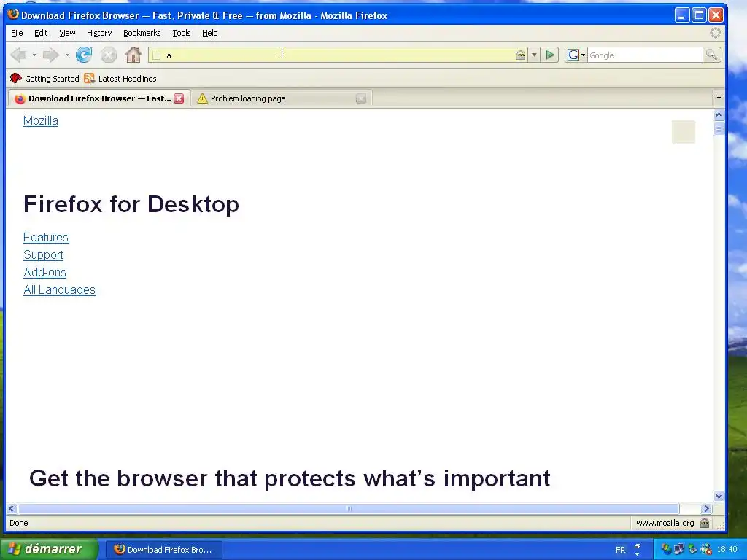747x560 pixels.
Task: Open the Tools menu
Action: coord(182,33)
